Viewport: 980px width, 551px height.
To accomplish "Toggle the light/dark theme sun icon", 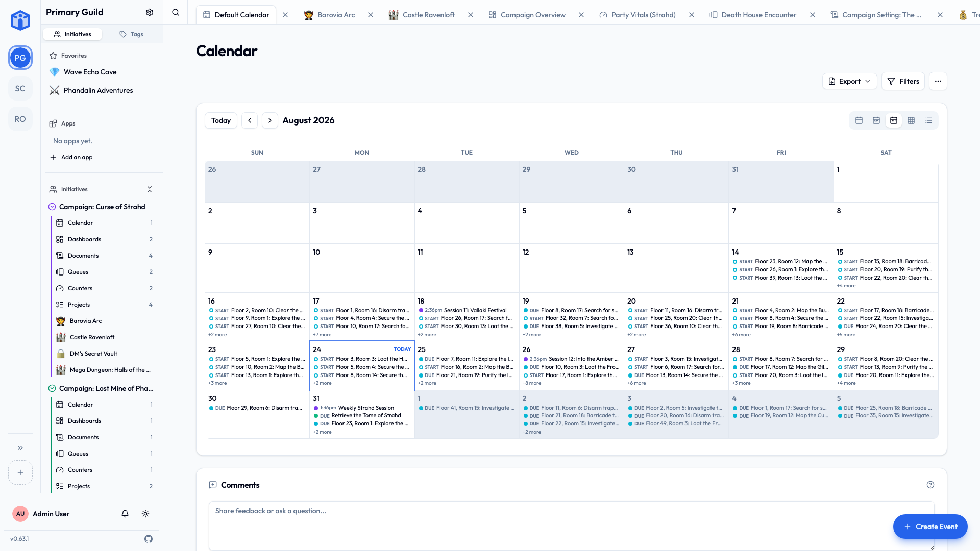I will tap(145, 514).
